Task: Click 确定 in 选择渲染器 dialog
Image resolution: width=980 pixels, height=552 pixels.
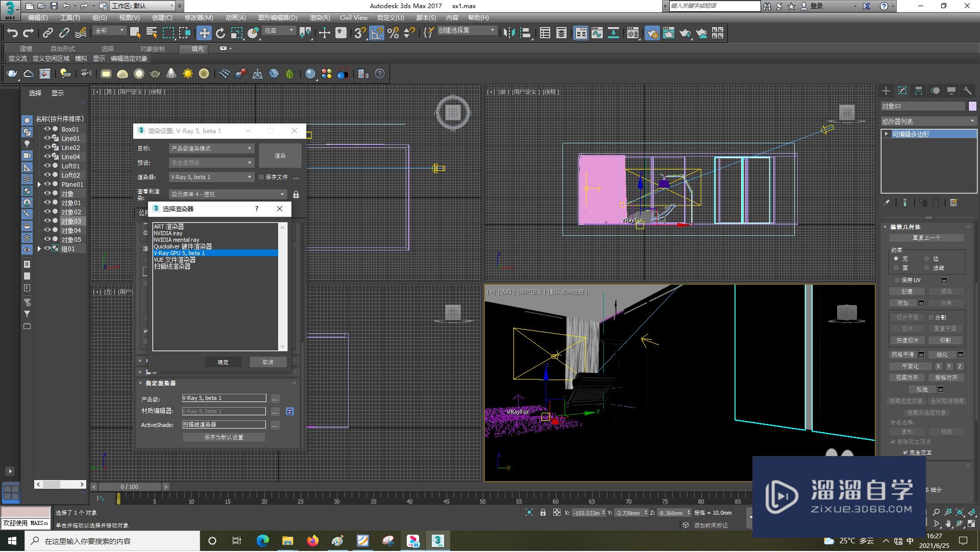Action: click(223, 362)
